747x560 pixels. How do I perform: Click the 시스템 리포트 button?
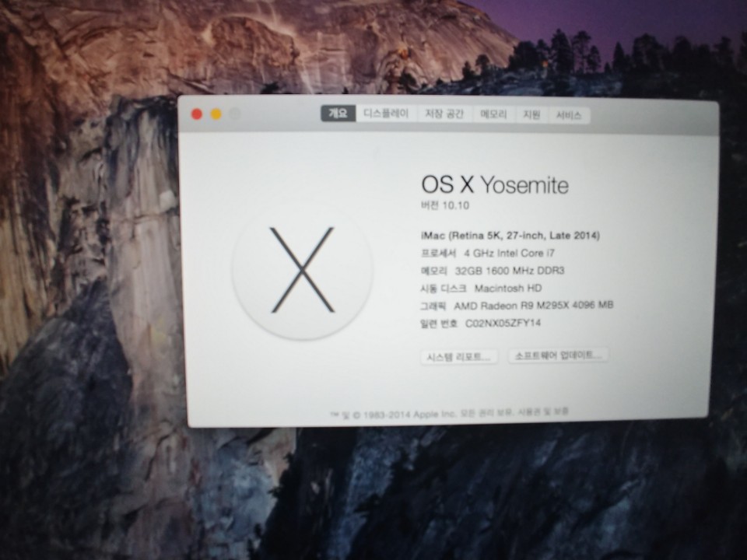458,357
